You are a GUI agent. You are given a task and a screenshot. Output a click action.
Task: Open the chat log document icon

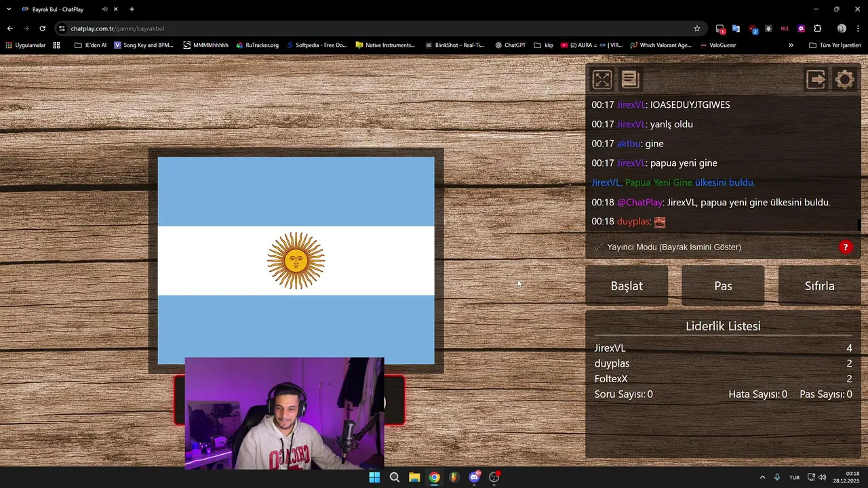[630, 79]
